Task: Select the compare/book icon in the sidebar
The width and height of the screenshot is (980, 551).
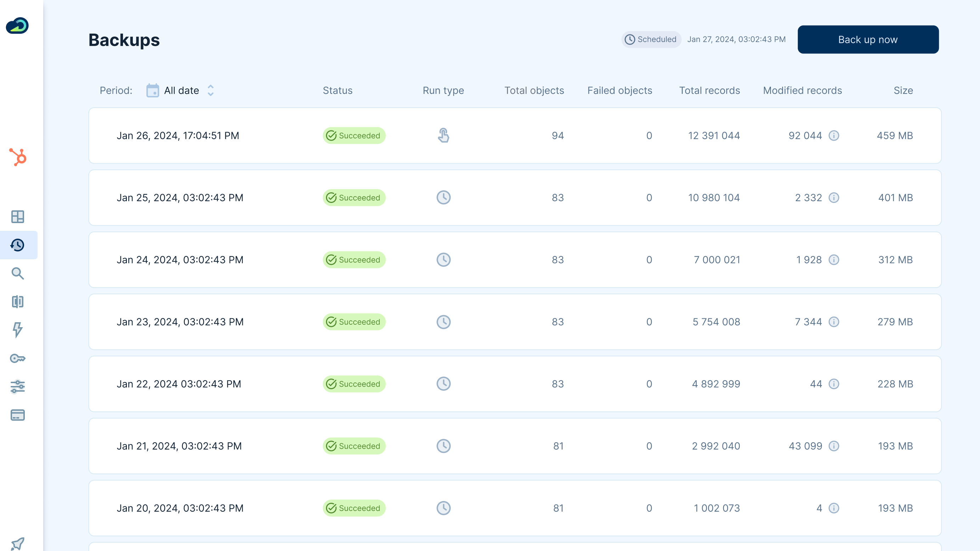Action: pyautogui.click(x=18, y=302)
